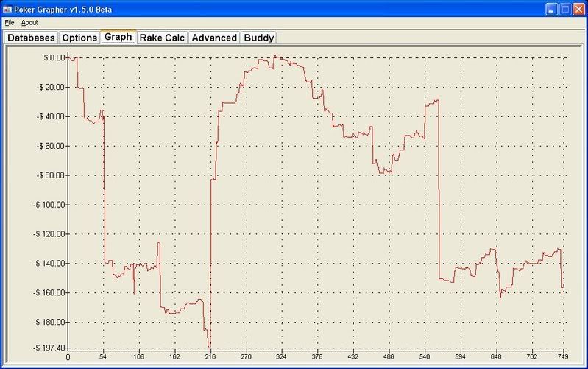Viewport: 588px width, 369px height.
Task: Maximize the Poker Grapher window
Action: point(564,9)
